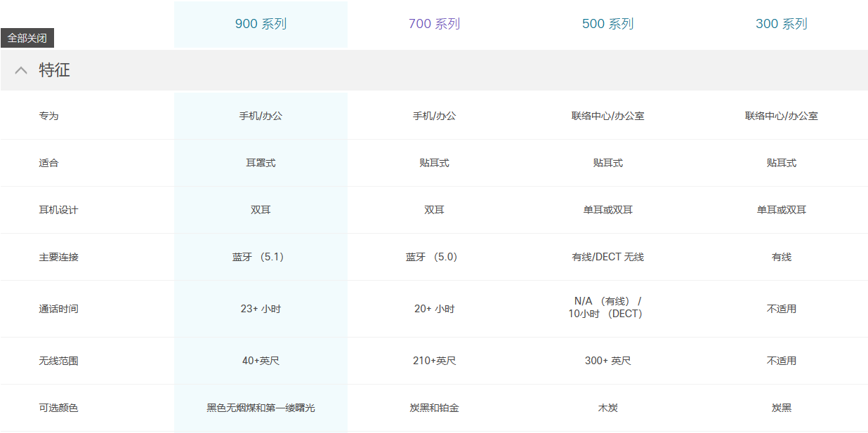Image resolution: width=868 pixels, height=433 pixels.
Task: Click the 木炭 color cell
Action: point(607,408)
